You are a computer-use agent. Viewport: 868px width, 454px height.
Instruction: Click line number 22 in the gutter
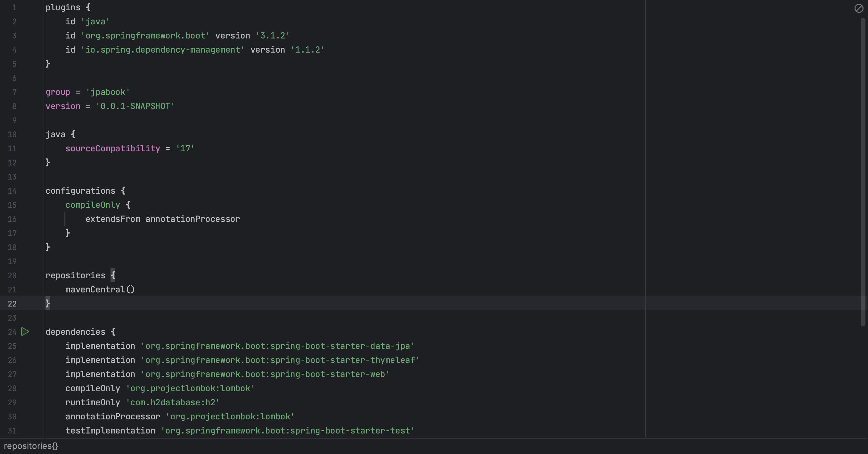(x=12, y=304)
